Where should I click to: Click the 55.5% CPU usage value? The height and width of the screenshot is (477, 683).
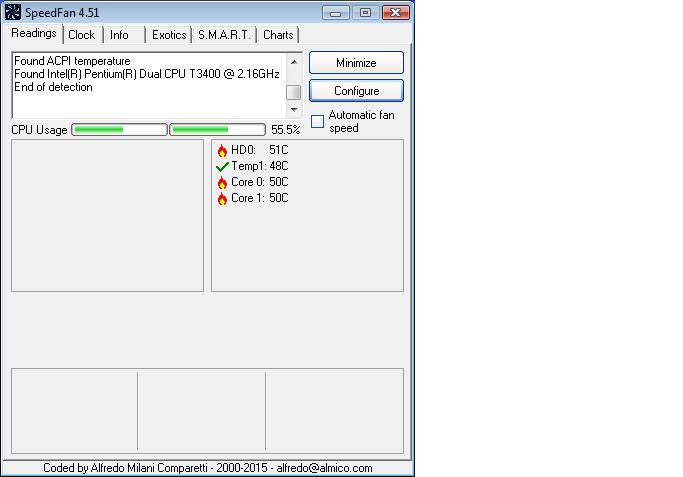coord(286,130)
